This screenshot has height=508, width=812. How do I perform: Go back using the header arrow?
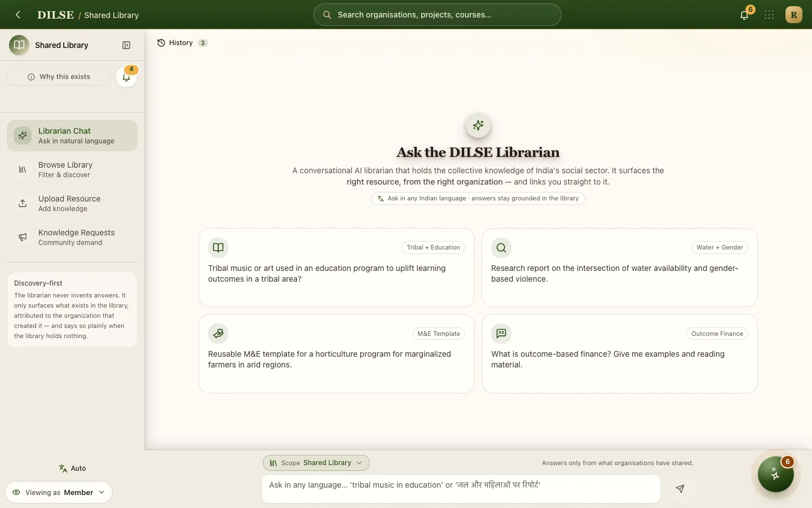coord(18,15)
